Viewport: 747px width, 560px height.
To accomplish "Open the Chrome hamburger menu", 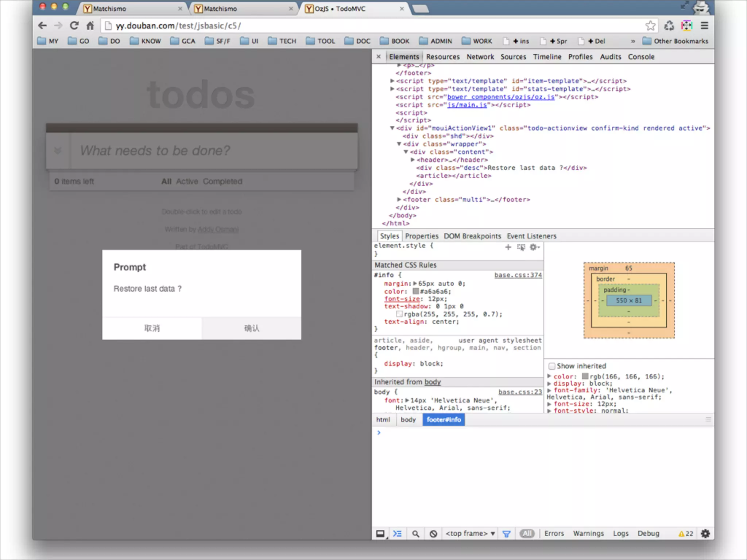I will (705, 26).
